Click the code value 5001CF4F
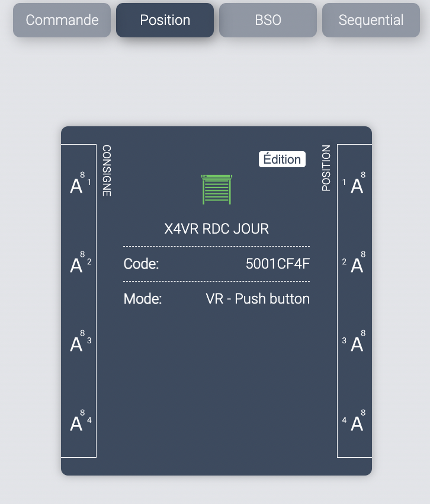This screenshot has width=430, height=504. [x=277, y=264]
